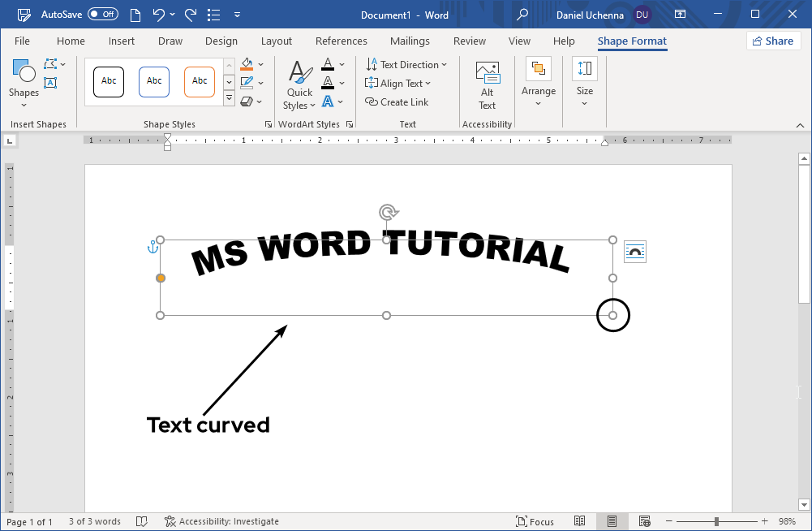The height and width of the screenshot is (531, 812).
Task: Switch to the Mailings ribbon tab
Action: click(x=410, y=41)
